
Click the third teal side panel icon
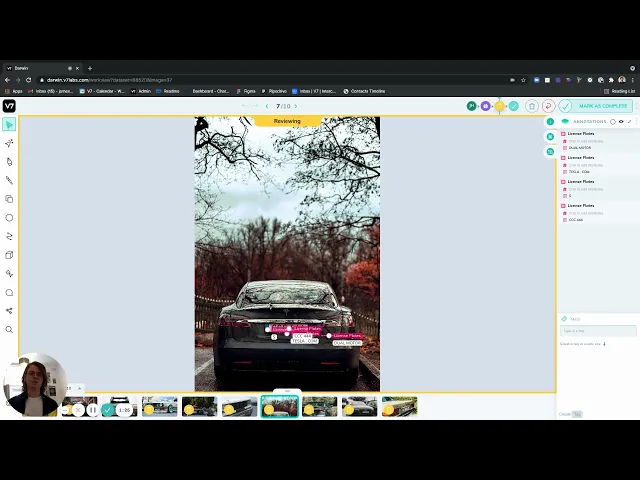point(550,151)
